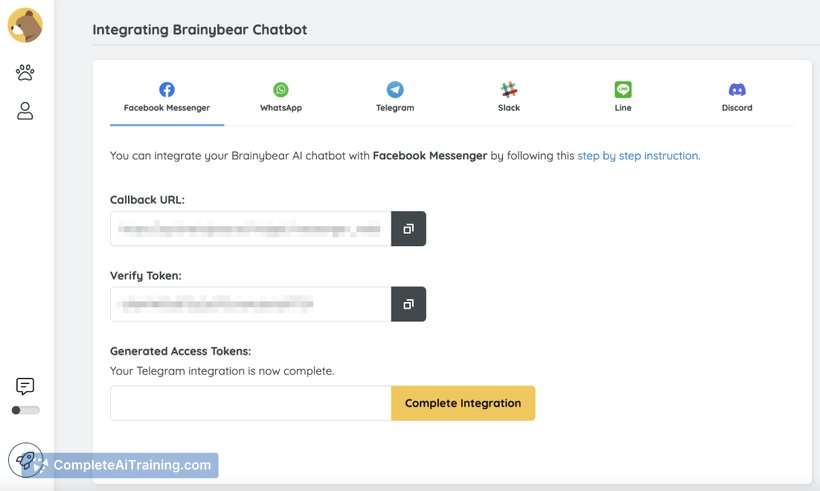The width and height of the screenshot is (820, 491).
Task: Switch to the Slack tab
Action: (509, 97)
